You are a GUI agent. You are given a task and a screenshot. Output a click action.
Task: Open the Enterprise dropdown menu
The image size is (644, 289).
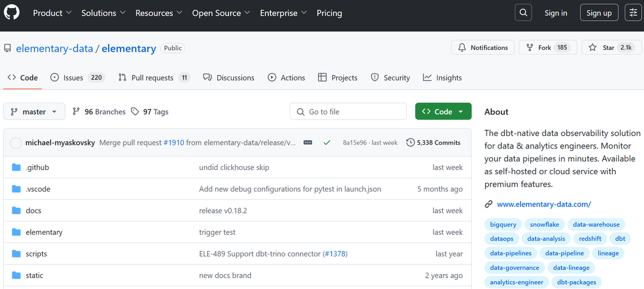[x=283, y=13]
